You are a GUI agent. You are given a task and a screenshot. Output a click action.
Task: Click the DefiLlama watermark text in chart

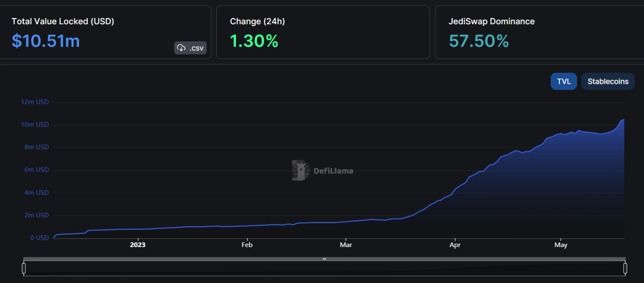tap(333, 171)
